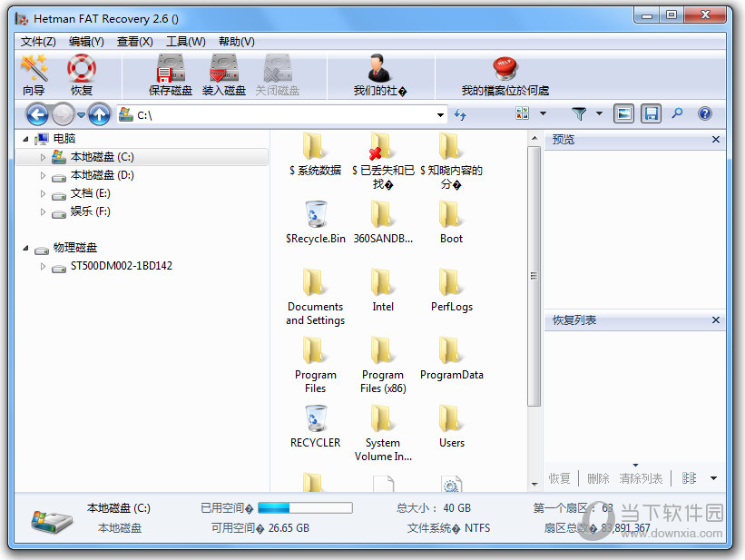Close the 预览 panel

(x=716, y=139)
